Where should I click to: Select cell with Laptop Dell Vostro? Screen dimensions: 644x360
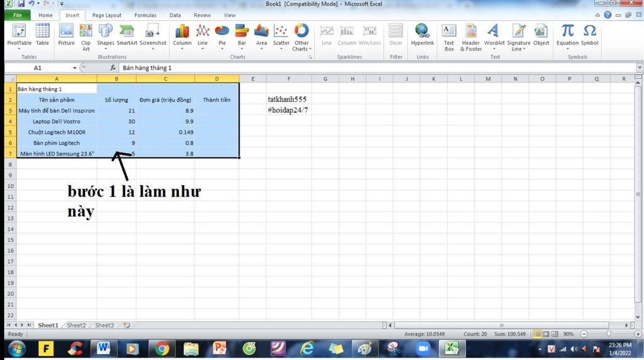click(x=57, y=121)
